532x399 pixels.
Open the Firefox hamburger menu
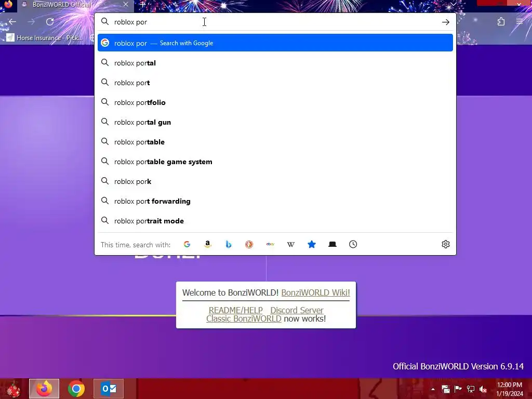520,22
